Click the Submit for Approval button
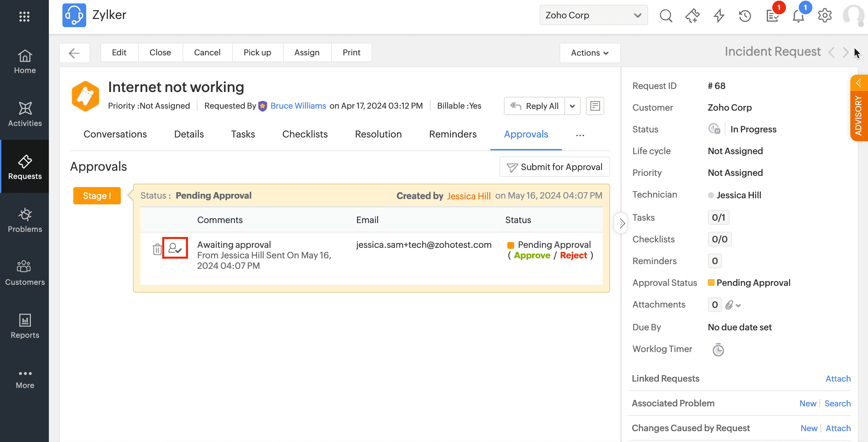The image size is (868, 442). click(x=554, y=167)
